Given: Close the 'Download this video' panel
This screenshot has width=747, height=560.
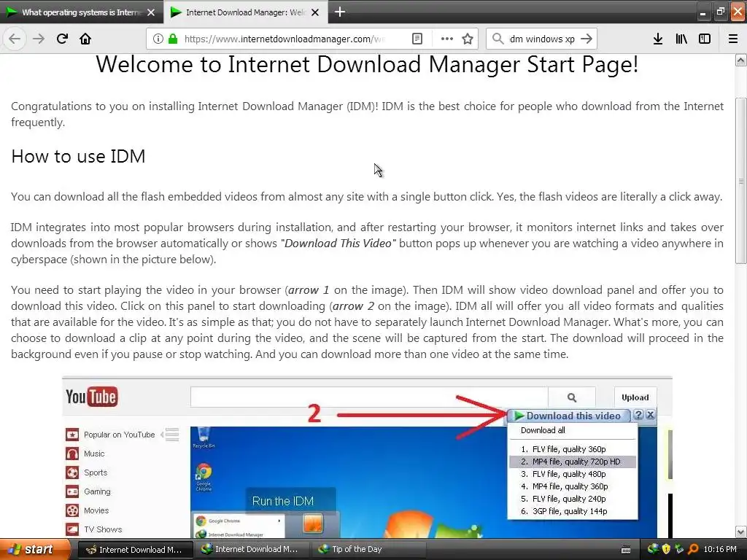Looking at the screenshot, I should coord(650,415).
